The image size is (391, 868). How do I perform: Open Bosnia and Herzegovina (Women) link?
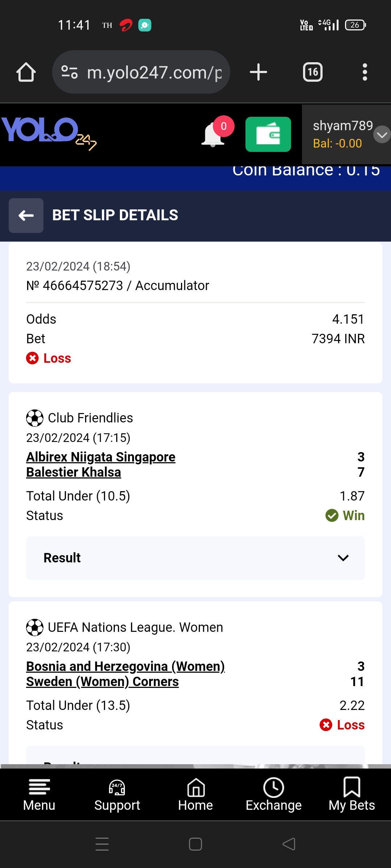click(125, 667)
